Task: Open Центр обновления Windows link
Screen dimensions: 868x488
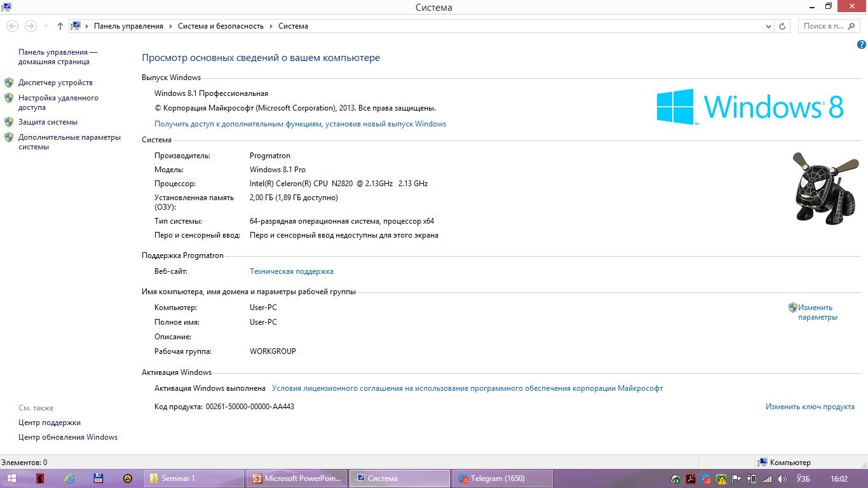Action: 68,437
